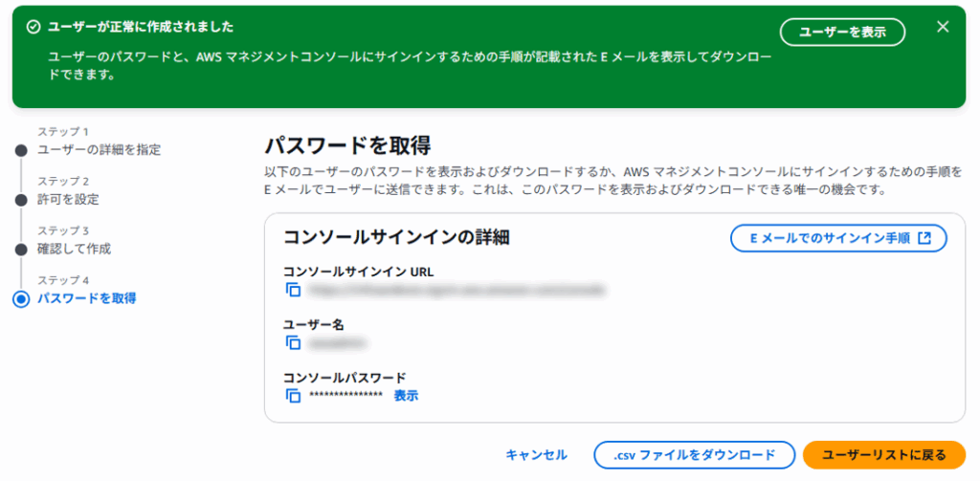This screenshot has width=980, height=481.
Task: Click キャンセル link
Action: coord(536,455)
